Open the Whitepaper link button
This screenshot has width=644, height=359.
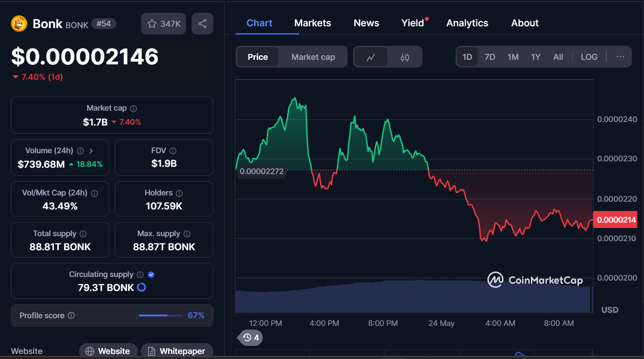coord(177,351)
